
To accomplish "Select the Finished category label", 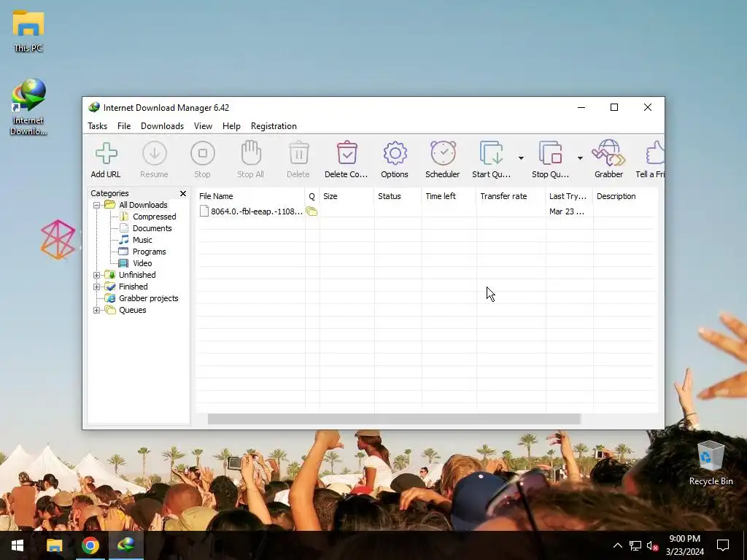I will pyautogui.click(x=133, y=287).
